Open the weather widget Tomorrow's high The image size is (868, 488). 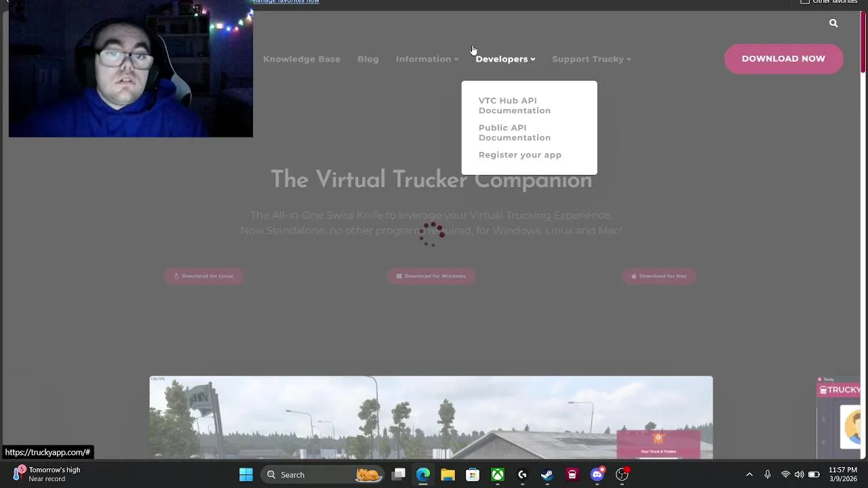pos(46,474)
